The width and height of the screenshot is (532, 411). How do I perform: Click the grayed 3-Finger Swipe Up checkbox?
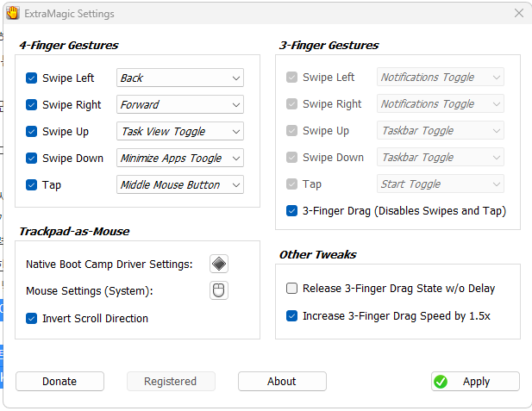pyautogui.click(x=291, y=131)
